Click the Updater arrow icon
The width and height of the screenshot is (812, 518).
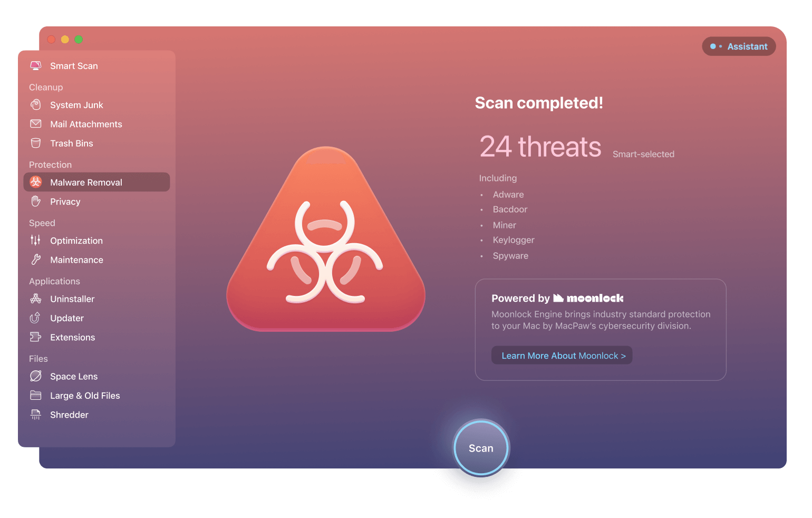point(35,318)
